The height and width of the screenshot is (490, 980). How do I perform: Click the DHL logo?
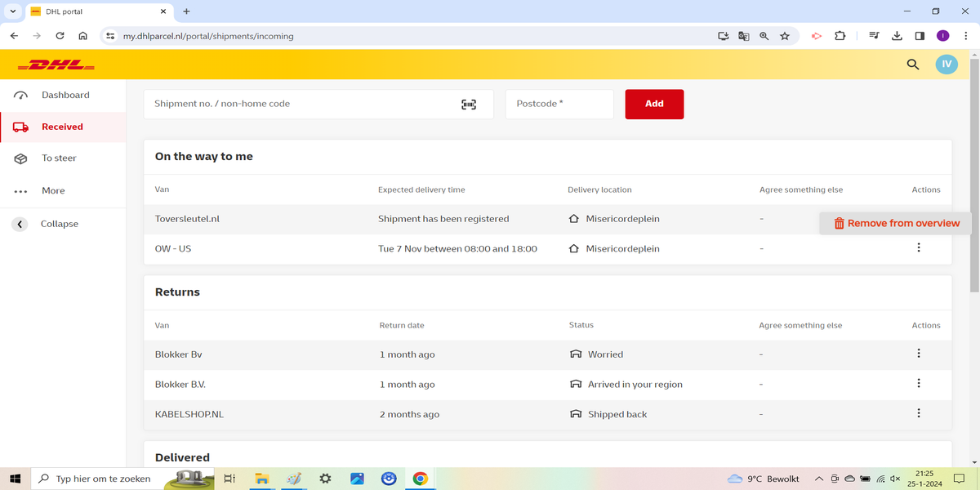click(56, 65)
